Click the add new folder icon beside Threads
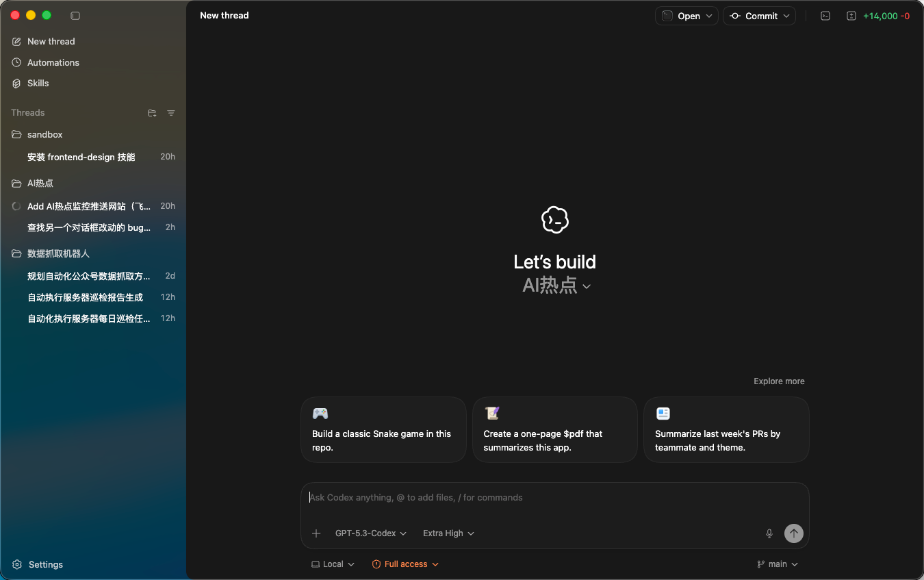This screenshot has height=580, width=924. (152, 113)
